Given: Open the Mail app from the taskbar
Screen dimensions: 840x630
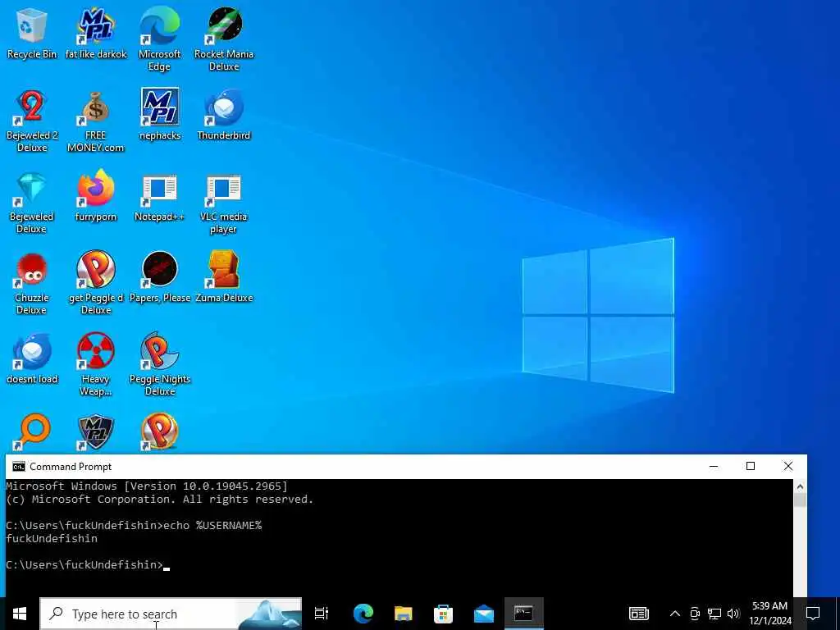Looking at the screenshot, I should pyautogui.click(x=484, y=614).
